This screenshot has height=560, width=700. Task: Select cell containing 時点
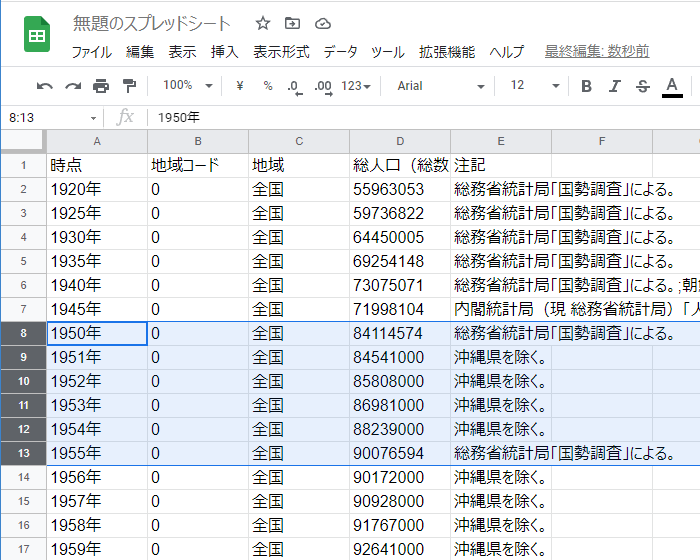[97, 166]
